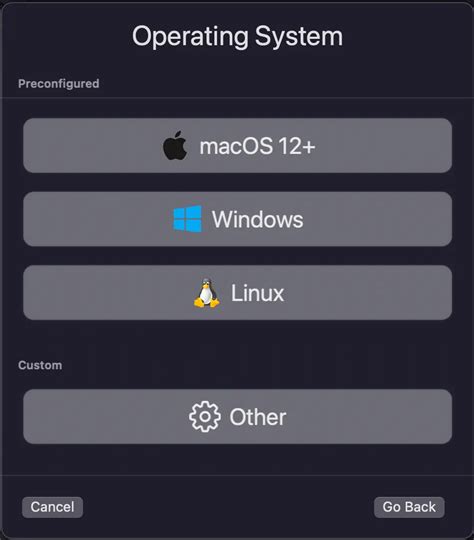Click the Apple logo icon
Viewport: 474px width, 540px height.
175,145
